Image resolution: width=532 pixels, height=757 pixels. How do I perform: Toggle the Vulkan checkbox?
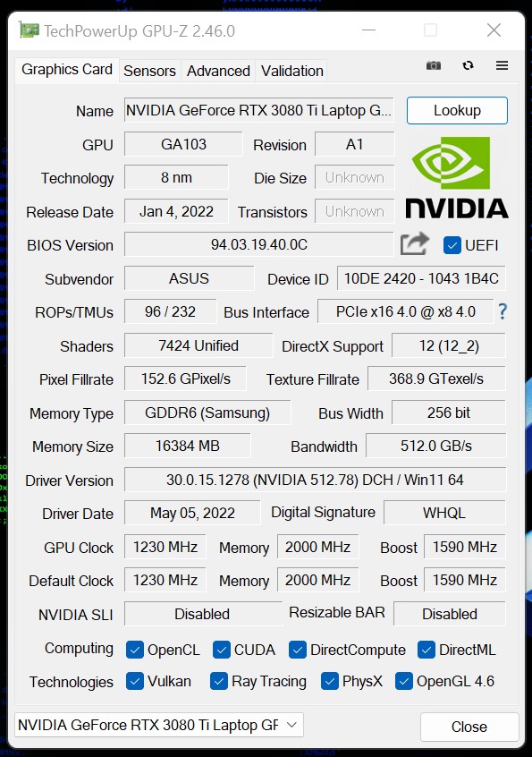135,681
